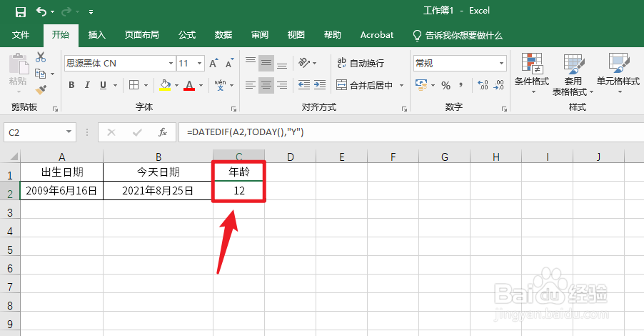Switch to the 数据 ribbon tab

[223, 35]
